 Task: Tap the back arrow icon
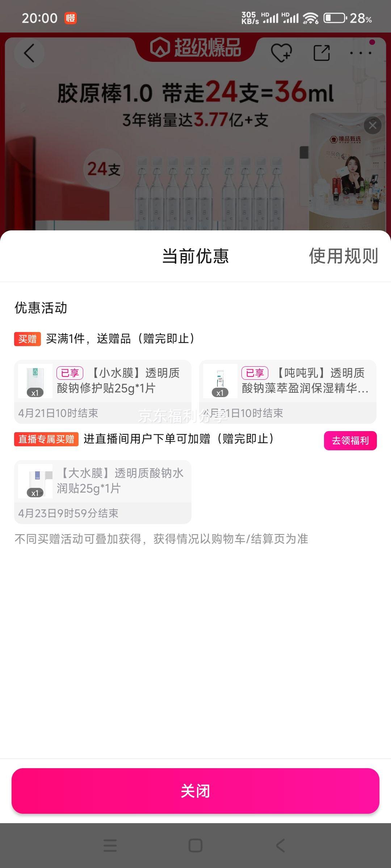(x=29, y=54)
